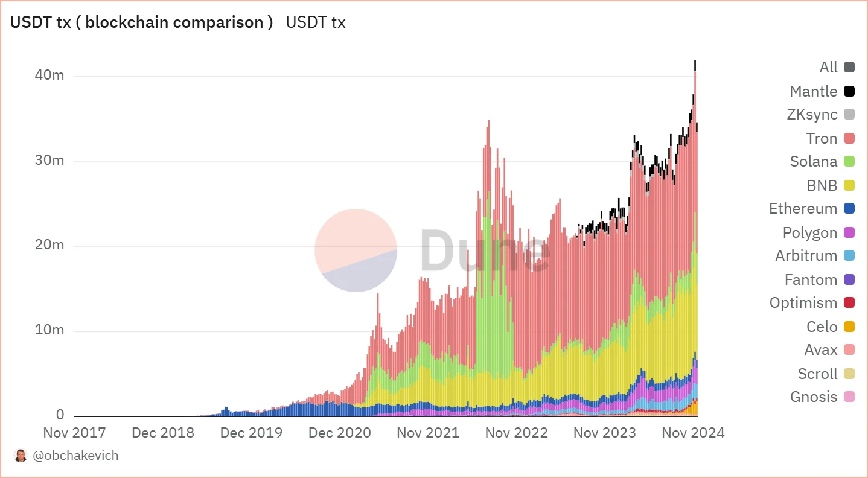Select the Optimism legend entry

[x=812, y=302]
